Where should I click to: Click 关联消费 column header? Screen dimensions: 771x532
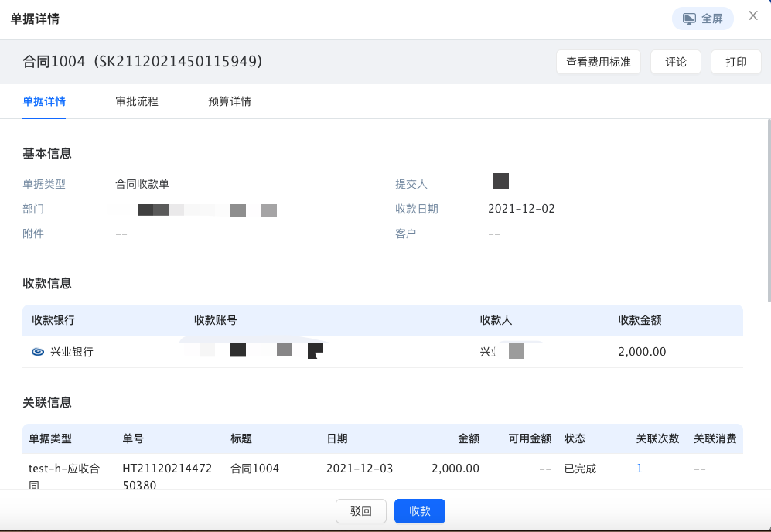tap(715, 438)
